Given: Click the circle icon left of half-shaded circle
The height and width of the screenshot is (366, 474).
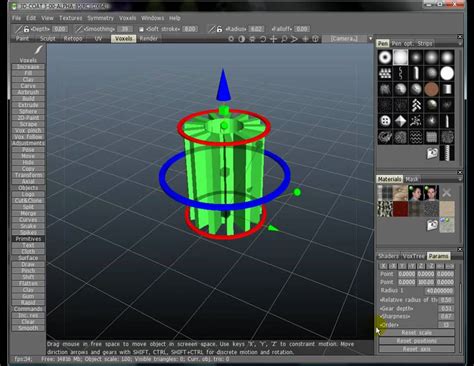Looking at the screenshot, I should click(x=231, y=39).
